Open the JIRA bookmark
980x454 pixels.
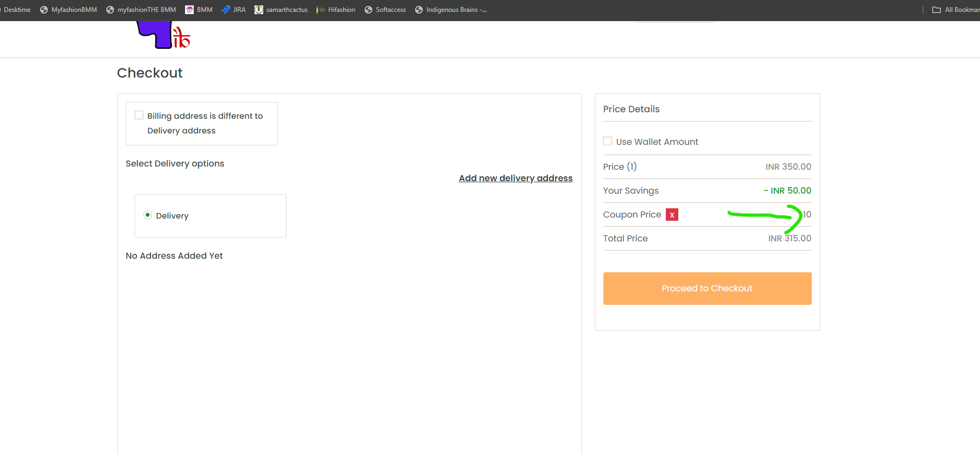click(233, 10)
